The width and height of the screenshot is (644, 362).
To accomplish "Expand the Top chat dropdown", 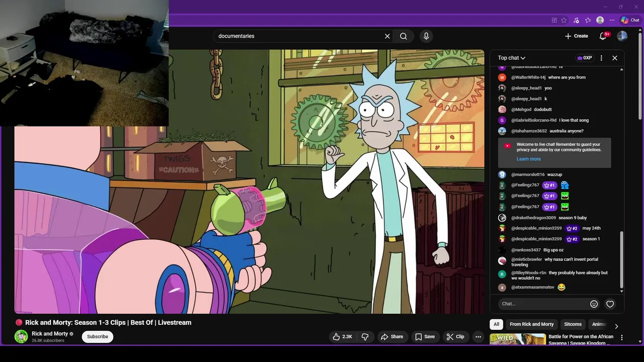I will coord(511,58).
